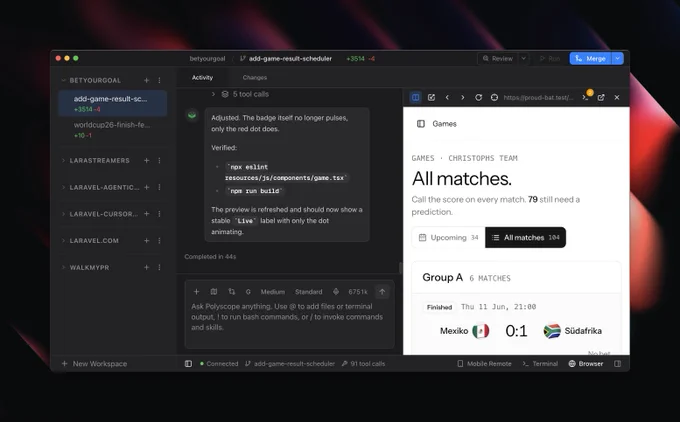Click the Run button
Image resolution: width=680 pixels, height=422 pixels.
point(549,59)
